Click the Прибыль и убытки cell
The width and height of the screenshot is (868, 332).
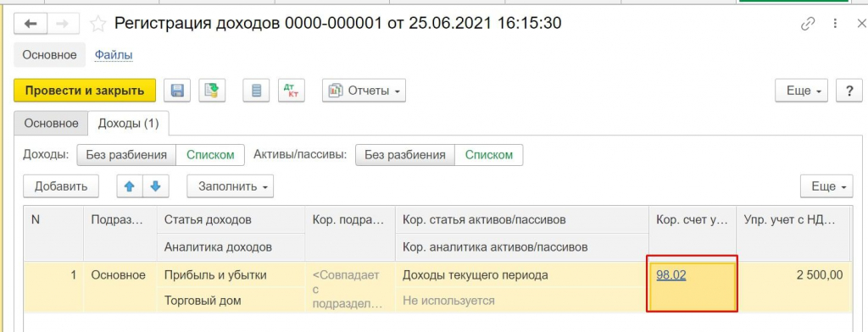coord(231,275)
